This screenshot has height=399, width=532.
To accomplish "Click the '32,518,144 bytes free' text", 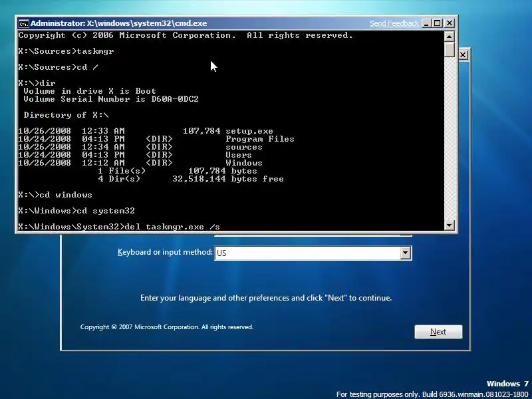I will tap(228, 179).
